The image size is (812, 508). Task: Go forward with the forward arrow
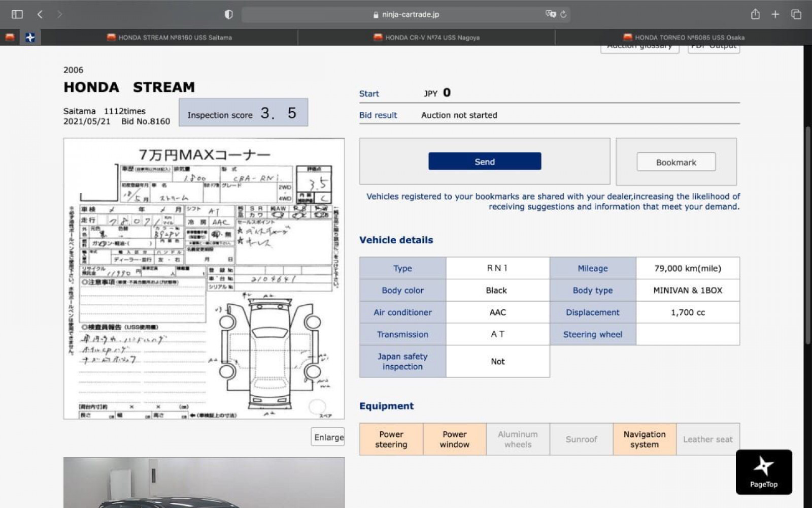point(59,14)
